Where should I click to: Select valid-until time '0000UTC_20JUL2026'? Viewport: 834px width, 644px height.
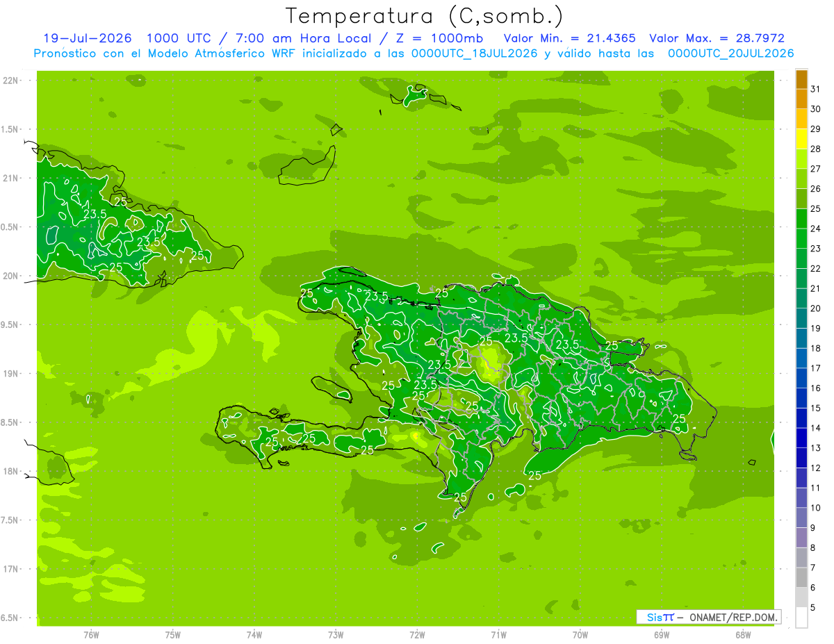click(730, 53)
